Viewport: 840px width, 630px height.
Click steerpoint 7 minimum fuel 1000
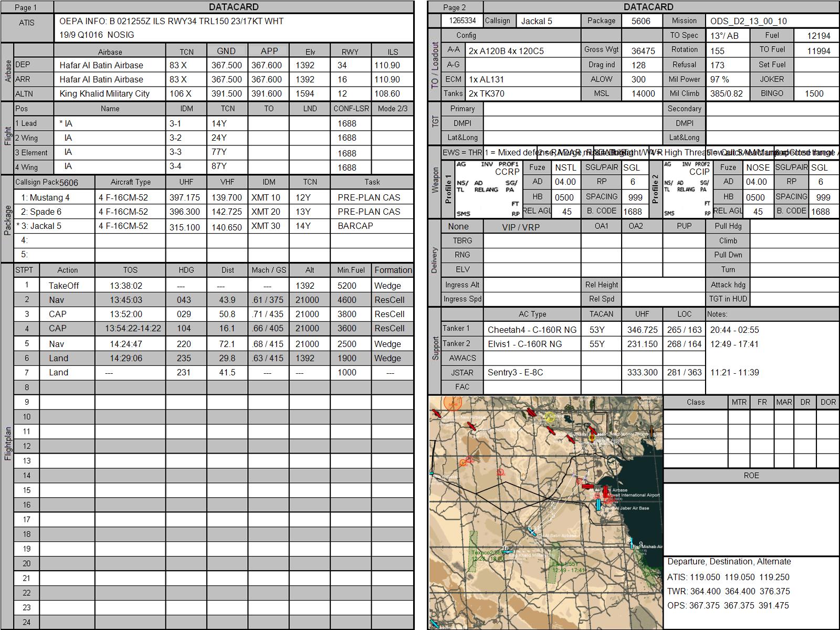pyautogui.click(x=346, y=373)
